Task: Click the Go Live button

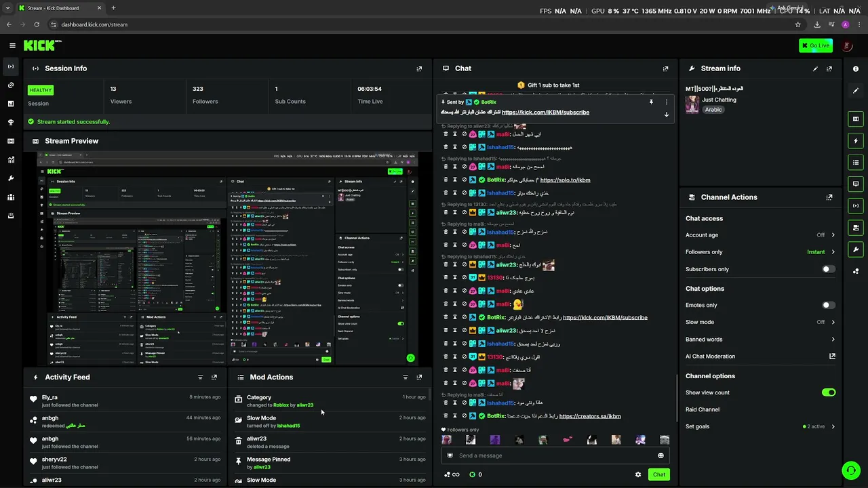Action: [x=816, y=45]
